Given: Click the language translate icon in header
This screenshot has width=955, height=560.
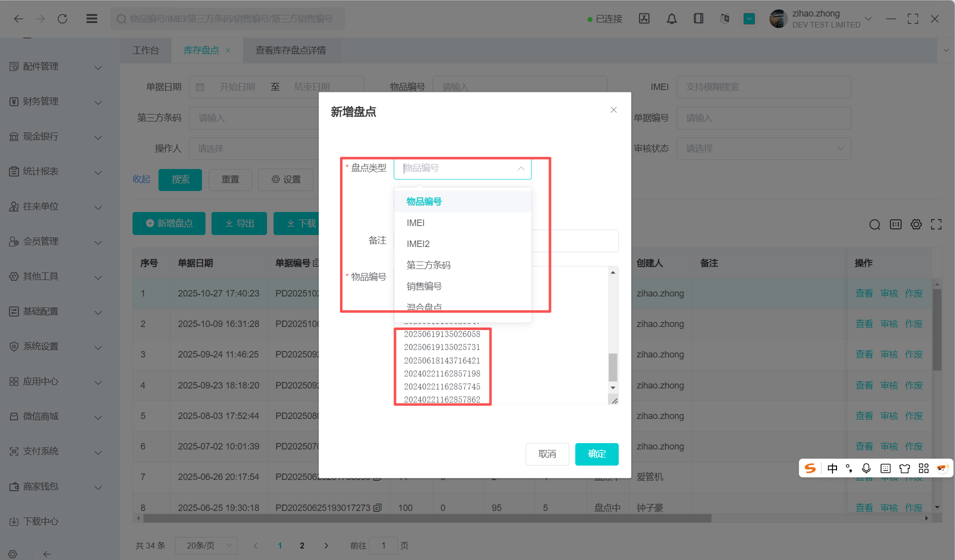Looking at the screenshot, I should (x=724, y=19).
